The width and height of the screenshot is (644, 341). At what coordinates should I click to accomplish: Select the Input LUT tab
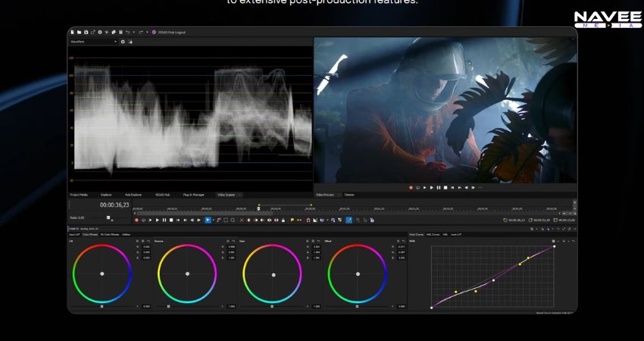pyautogui.click(x=74, y=235)
